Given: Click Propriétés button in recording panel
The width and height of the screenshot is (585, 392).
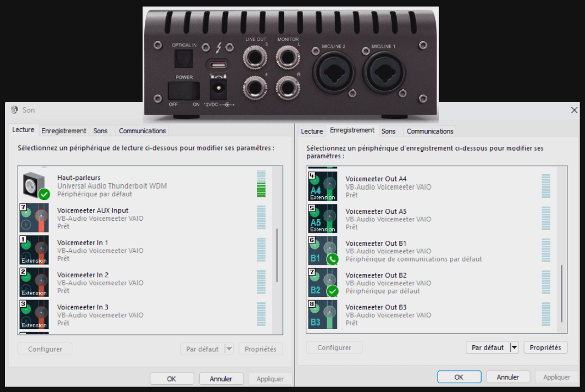Looking at the screenshot, I should [x=545, y=347].
